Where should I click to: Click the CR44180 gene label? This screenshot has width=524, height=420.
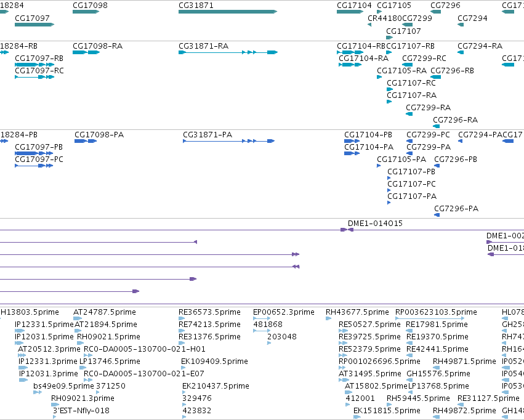pos(385,18)
